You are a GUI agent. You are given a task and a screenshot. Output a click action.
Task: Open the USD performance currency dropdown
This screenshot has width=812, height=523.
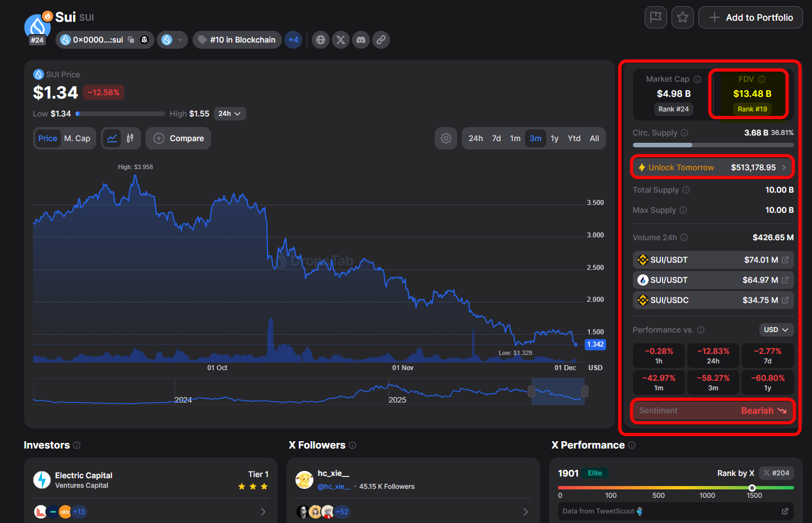click(x=776, y=330)
